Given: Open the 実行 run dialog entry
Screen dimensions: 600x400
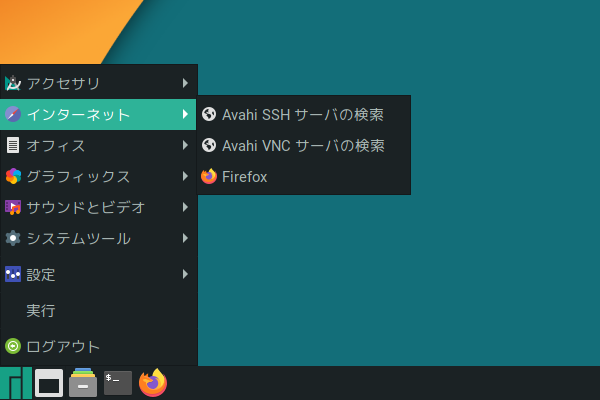Looking at the screenshot, I should pyautogui.click(x=99, y=310).
